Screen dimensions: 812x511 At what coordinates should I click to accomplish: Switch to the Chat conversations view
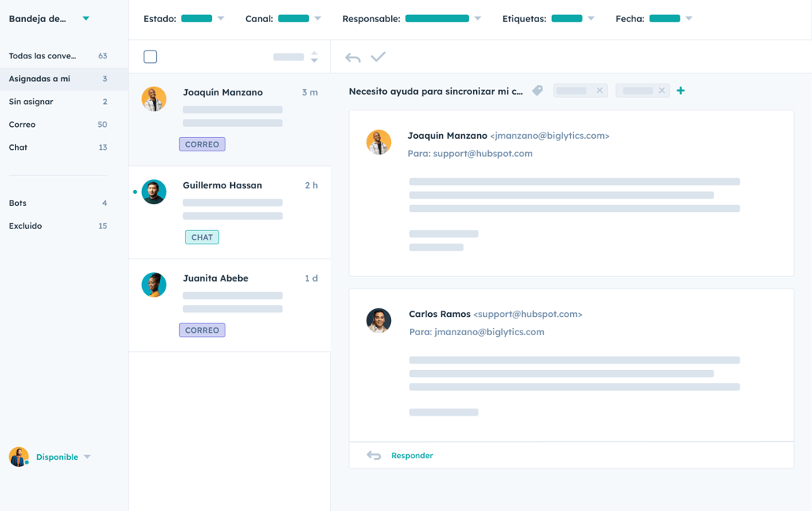(17, 147)
